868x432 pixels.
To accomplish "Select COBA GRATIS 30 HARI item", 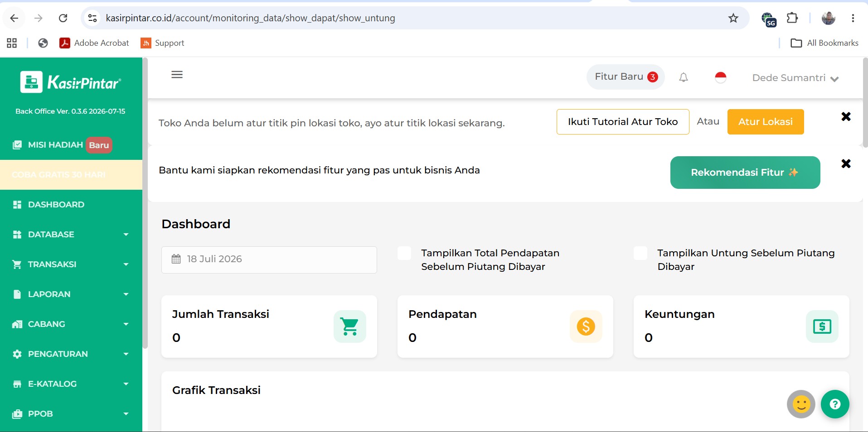I will (71, 175).
